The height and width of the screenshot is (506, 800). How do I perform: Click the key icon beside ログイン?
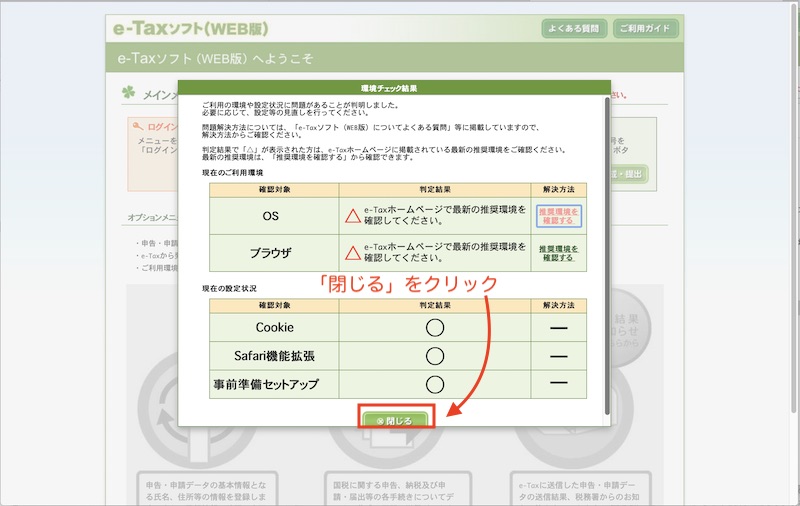pos(137,126)
